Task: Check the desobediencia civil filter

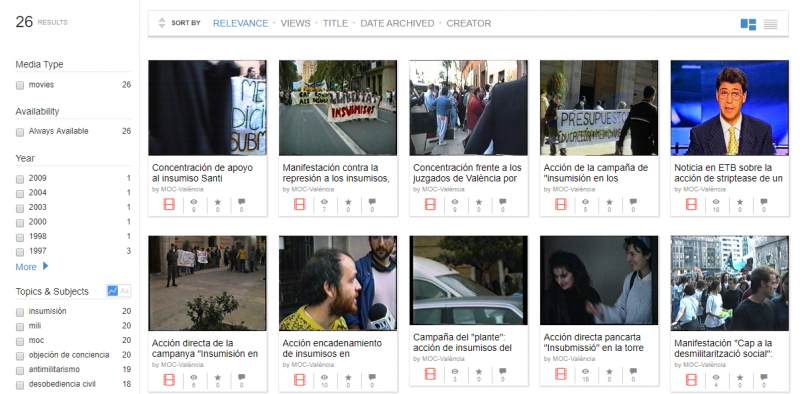Action: point(20,385)
